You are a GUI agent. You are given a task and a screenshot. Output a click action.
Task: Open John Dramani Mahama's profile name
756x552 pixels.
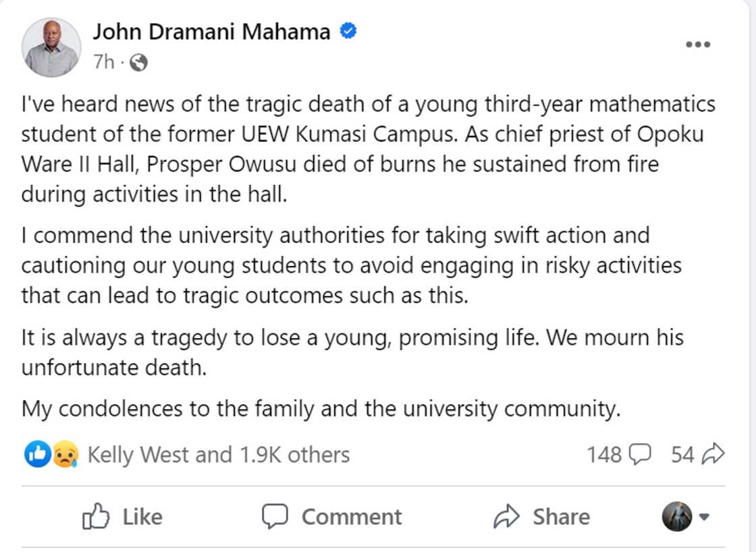coord(211,30)
